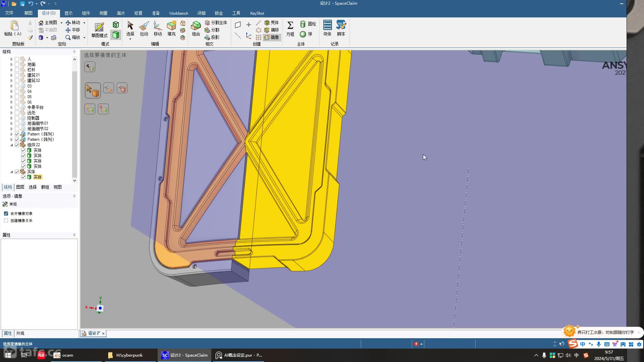
Task: Toggle visibility checkbox for 中景平台
Action: pyautogui.click(x=17, y=107)
